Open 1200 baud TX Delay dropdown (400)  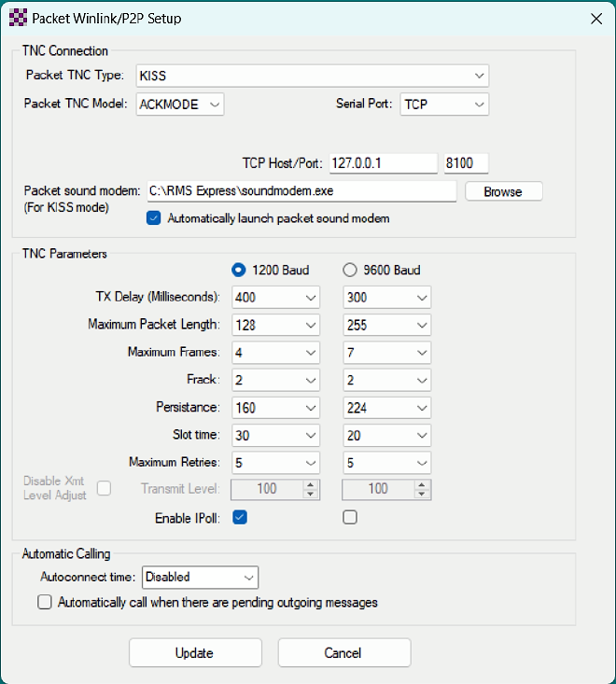pos(275,298)
